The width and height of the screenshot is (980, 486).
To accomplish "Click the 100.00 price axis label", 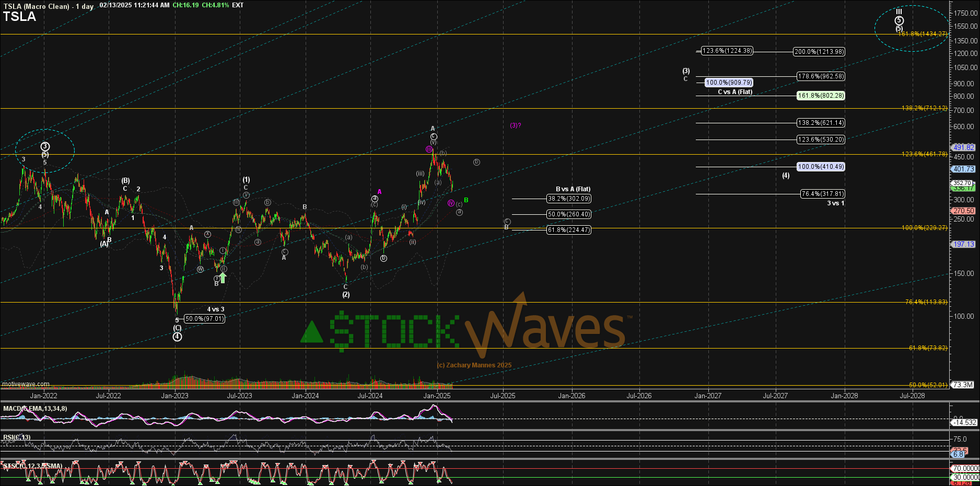I will (x=964, y=316).
